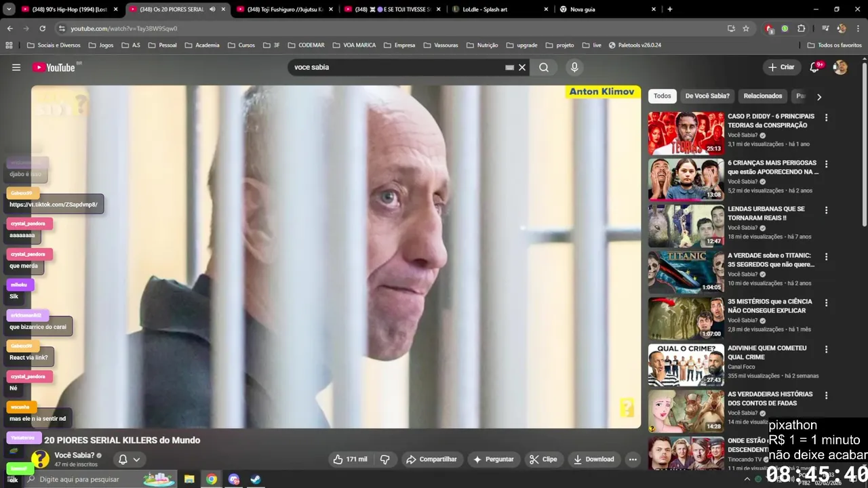The height and width of the screenshot is (488, 868).
Task: Clear the search text with the X
Action: click(522, 67)
